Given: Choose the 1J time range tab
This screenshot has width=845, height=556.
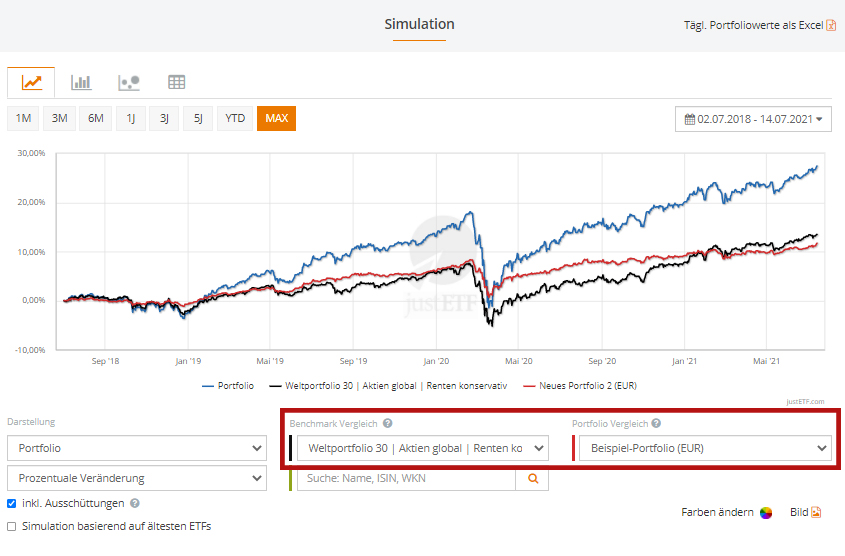Looking at the screenshot, I should [x=130, y=118].
